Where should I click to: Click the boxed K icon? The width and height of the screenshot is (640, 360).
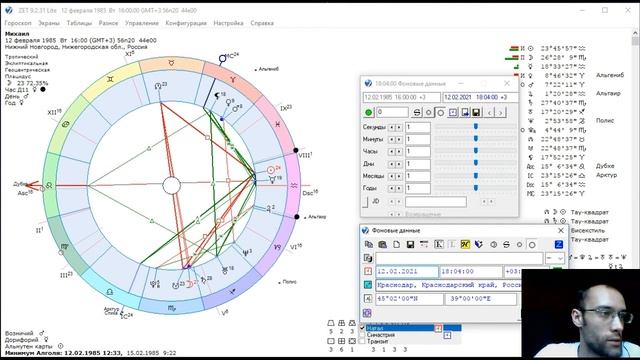[x=438, y=244]
